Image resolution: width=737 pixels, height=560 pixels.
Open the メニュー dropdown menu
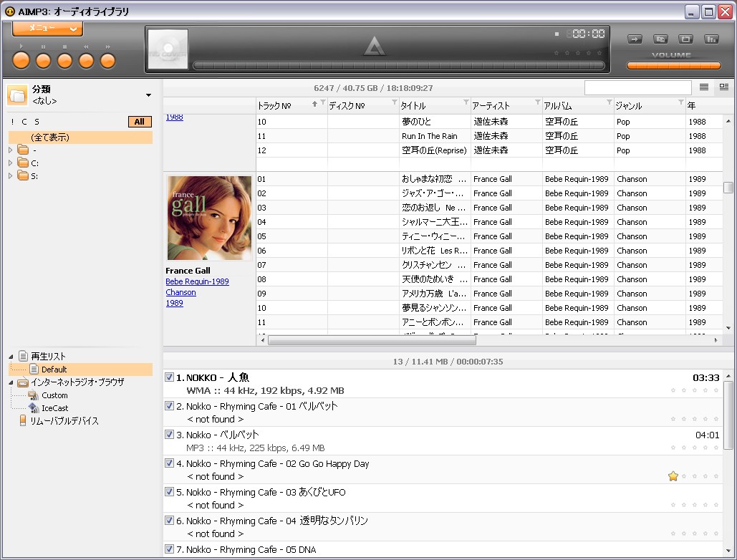(x=47, y=28)
